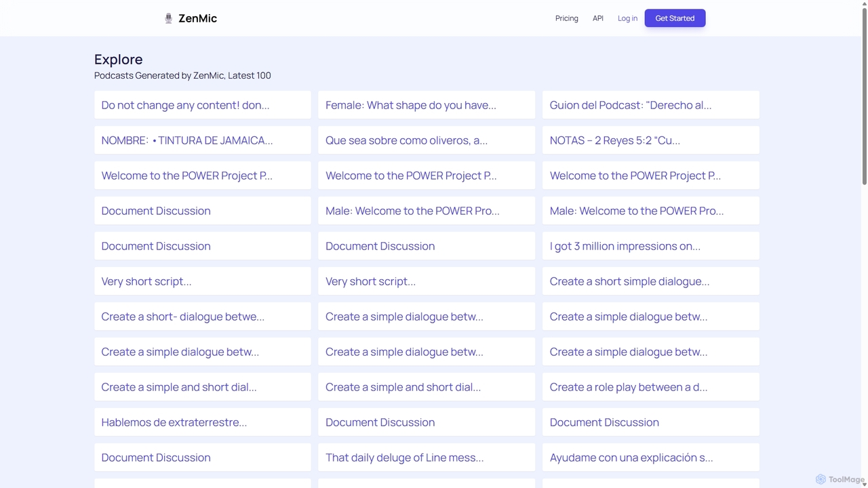Screen dimensions: 868x488
Task: Open podcast "Do not change any content! don..."
Action: point(203,105)
